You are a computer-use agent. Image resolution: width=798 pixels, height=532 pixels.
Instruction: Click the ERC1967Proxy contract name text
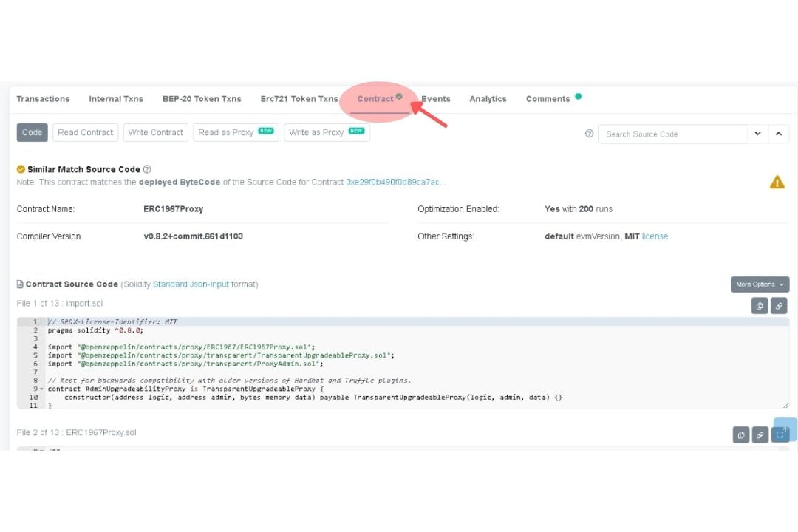tap(173, 208)
